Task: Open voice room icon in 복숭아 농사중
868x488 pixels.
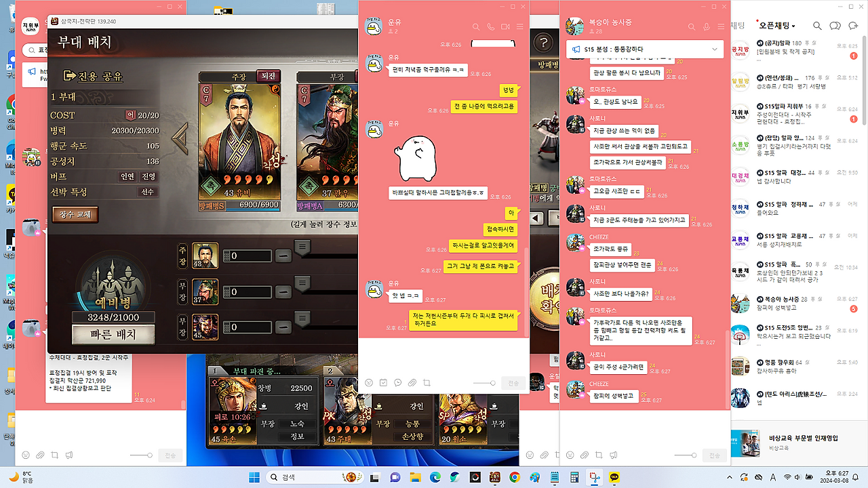Action: tap(707, 26)
